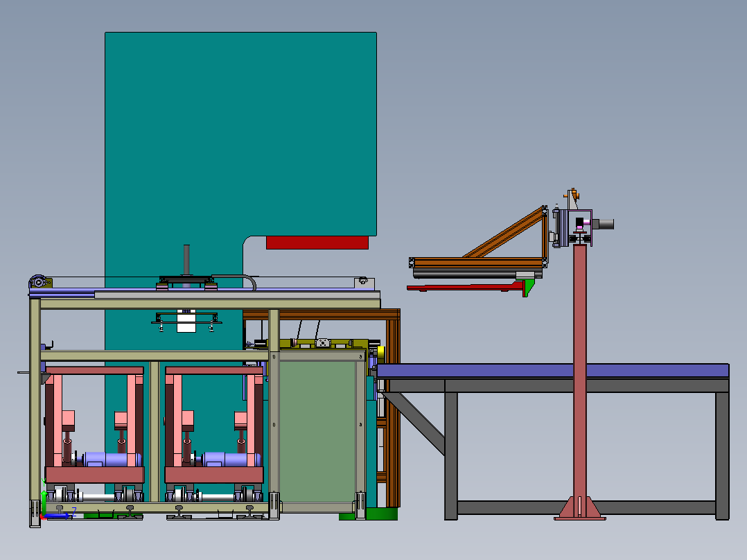The image size is (747, 560).
Task: Select the red ram block under press head
Action: tap(317, 243)
